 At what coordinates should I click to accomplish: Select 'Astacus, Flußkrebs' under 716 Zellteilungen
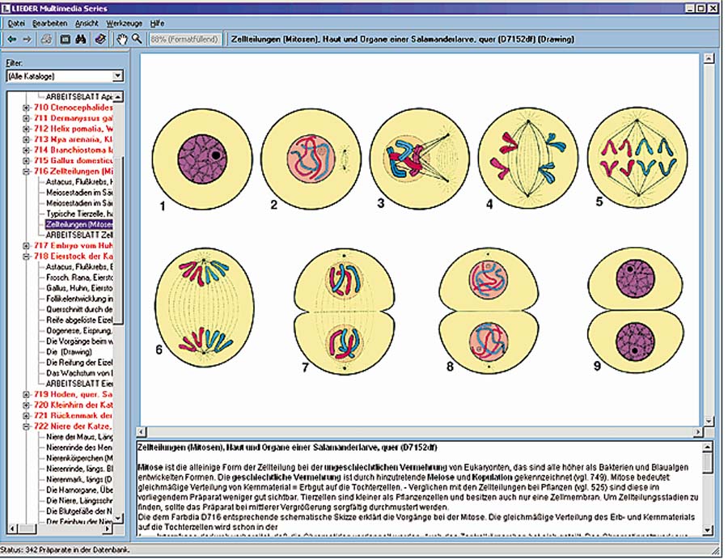[79, 181]
